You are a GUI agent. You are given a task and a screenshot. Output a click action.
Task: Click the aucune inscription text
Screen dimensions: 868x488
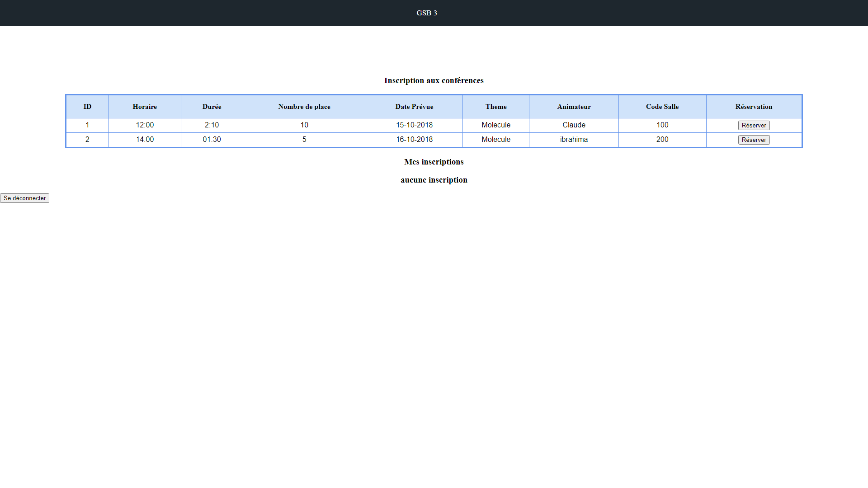click(434, 180)
